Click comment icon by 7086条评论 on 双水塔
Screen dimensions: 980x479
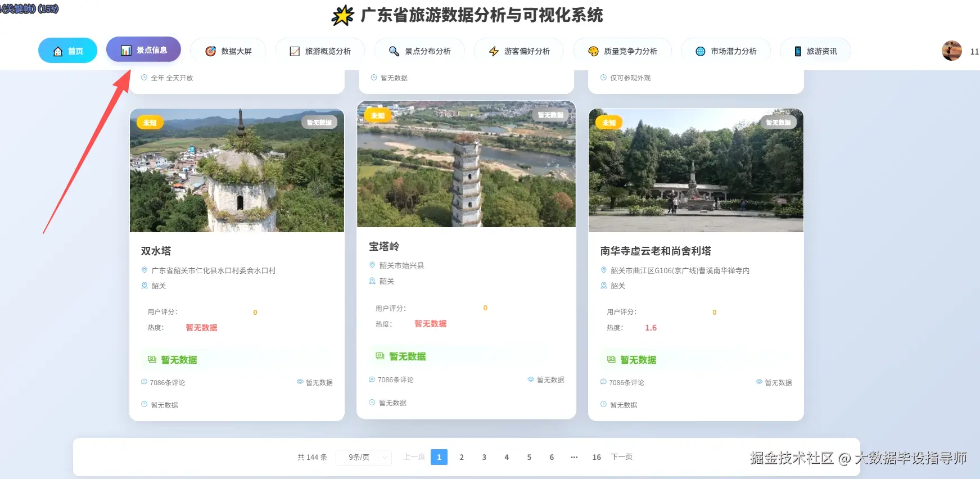click(144, 382)
